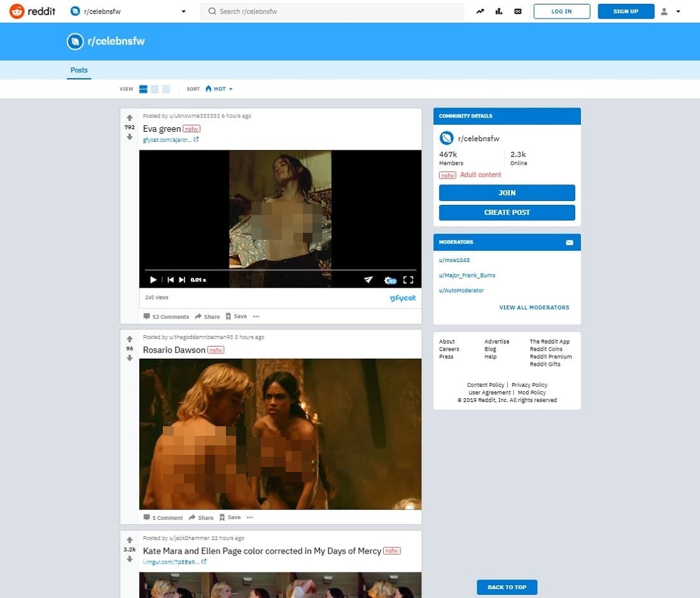The height and width of the screenshot is (598, 700).
Task: Click the gfycat share paper-plane icon
Action: click(368, 280)
